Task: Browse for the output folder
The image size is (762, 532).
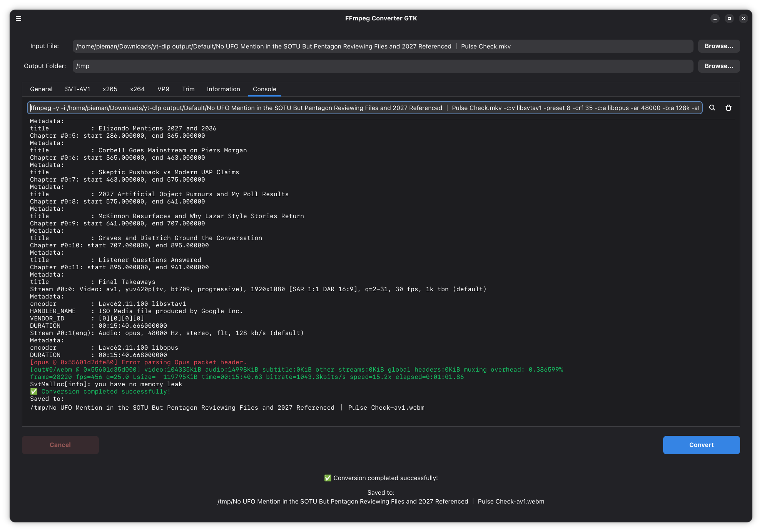Action: pyautogui.click(x=719, y=66)
